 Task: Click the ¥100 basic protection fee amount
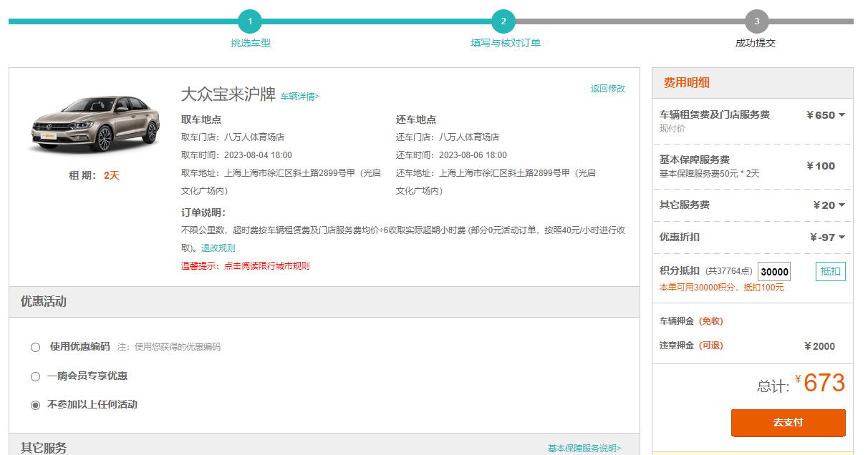pos(821,166)
